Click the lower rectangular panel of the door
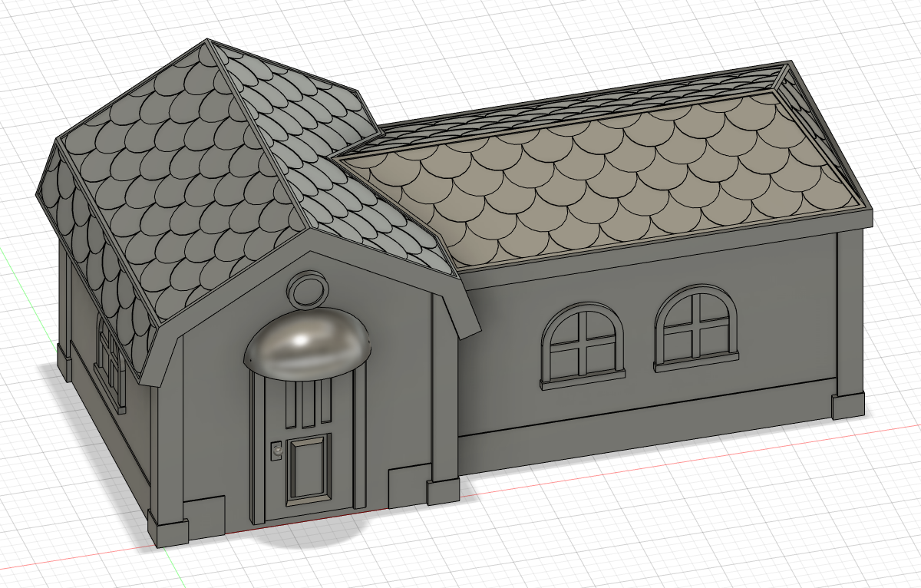 pyautogui.click(x=308, y=467)
